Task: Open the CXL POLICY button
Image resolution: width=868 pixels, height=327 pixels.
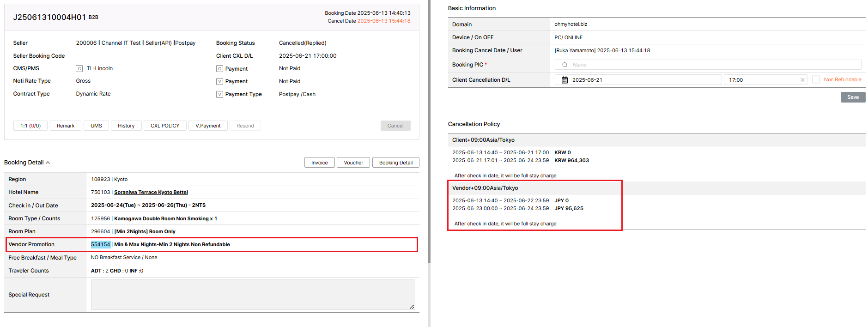Action: (x=165, y=126)
